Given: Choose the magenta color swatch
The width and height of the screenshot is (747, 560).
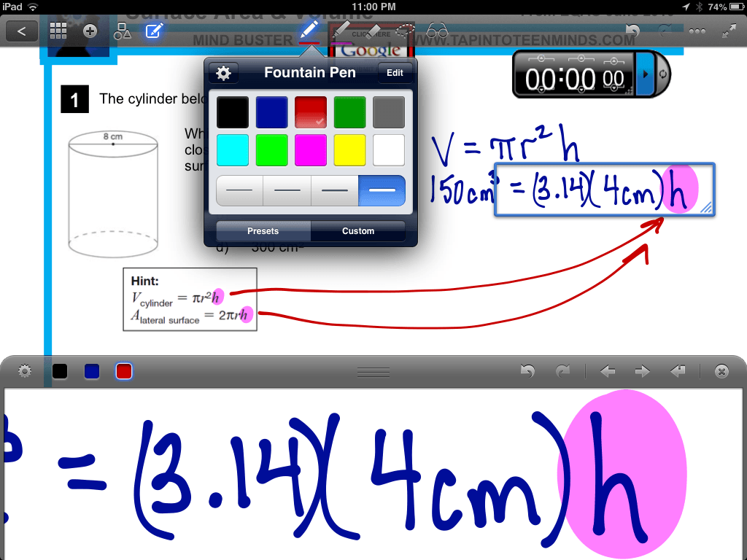Looking at the screenshot, I should (311, 150).
